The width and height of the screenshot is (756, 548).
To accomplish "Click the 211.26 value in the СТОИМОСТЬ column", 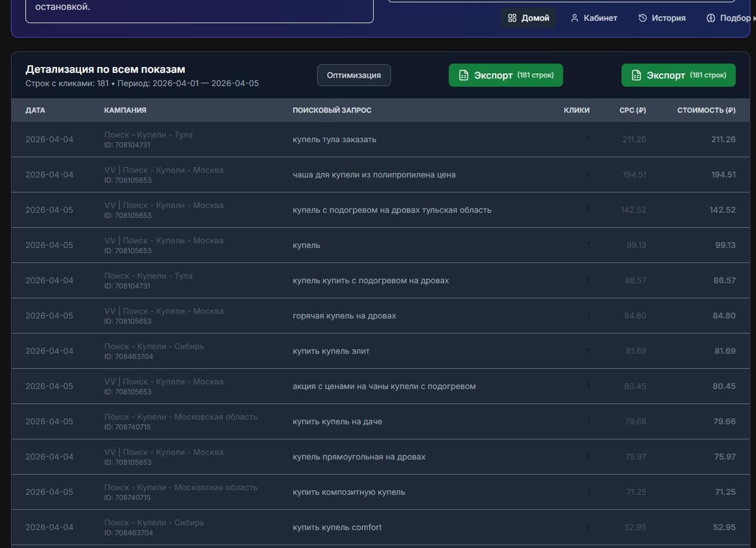I will (723, 139).
